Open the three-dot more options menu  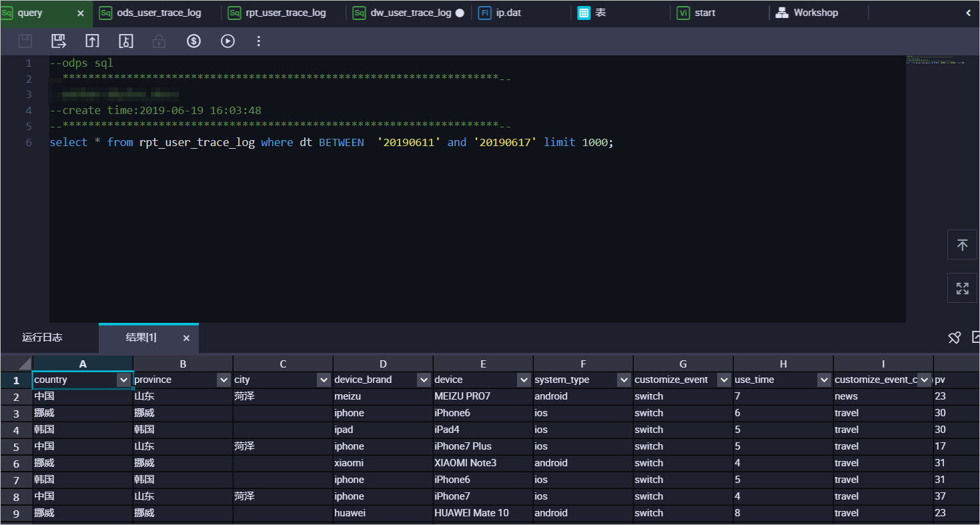[259, 41]
